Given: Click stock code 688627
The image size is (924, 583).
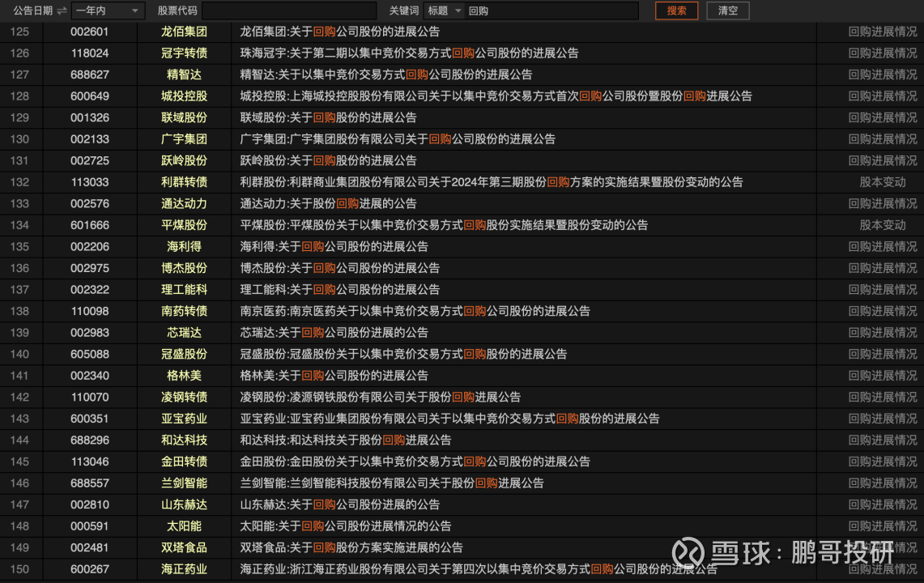Looking at the screenshot, I should [x=90, y=74].
